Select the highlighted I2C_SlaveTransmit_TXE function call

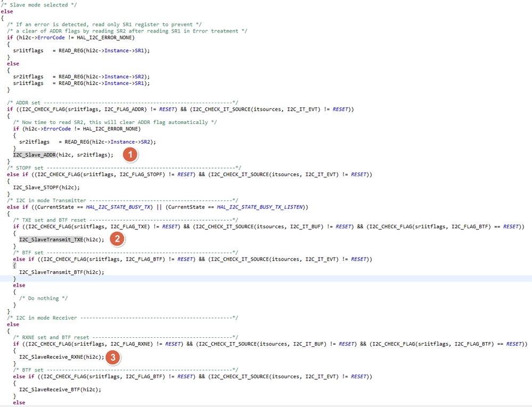pos(51,239)
